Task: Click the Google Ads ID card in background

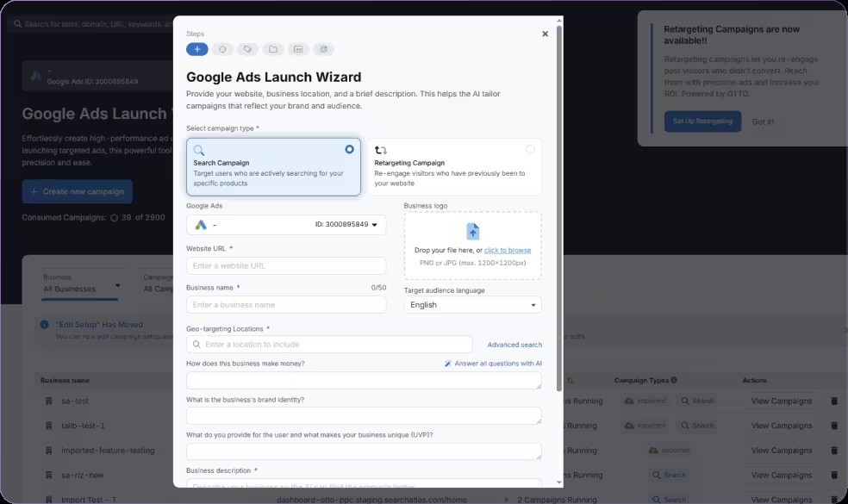Action: [97, 76]
